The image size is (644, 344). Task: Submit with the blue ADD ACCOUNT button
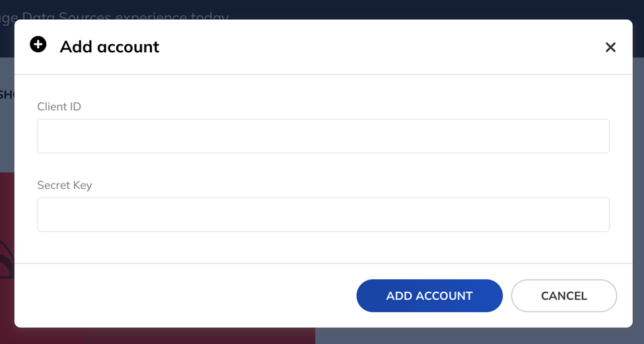pos(429,296)
